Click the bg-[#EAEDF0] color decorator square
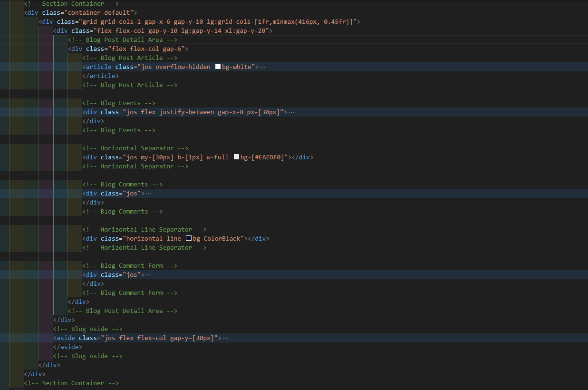The image size is (588, 390). coord(236,157)
